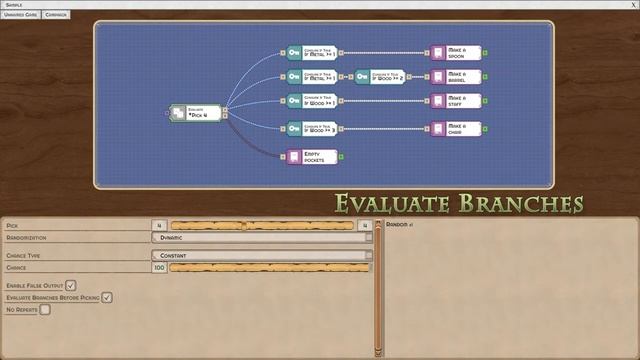Click the key icon of the 'If Wood >= 3' node

click(x=294, y=129)
